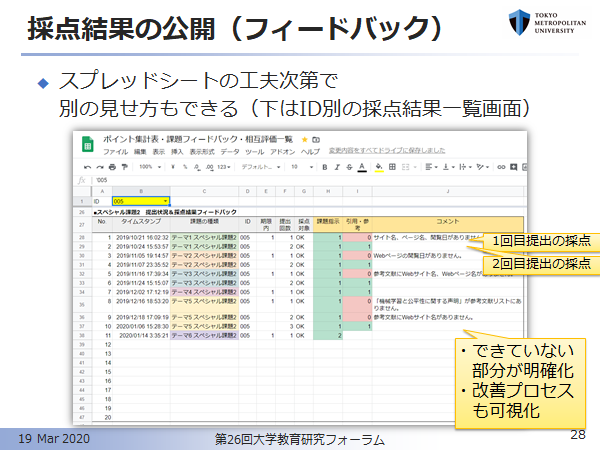This screenshot has height=450, width=600.
Task: Click the コメント header cell
Action: coord(448,225)
